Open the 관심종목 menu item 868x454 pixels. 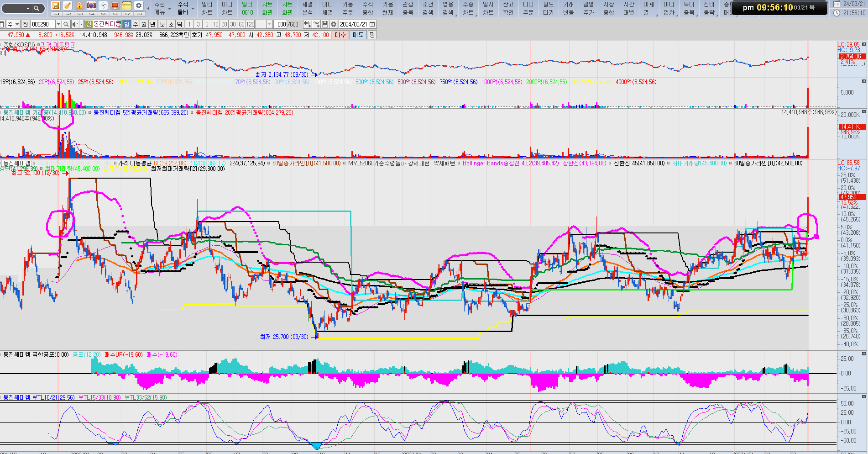tap(408, 8)
